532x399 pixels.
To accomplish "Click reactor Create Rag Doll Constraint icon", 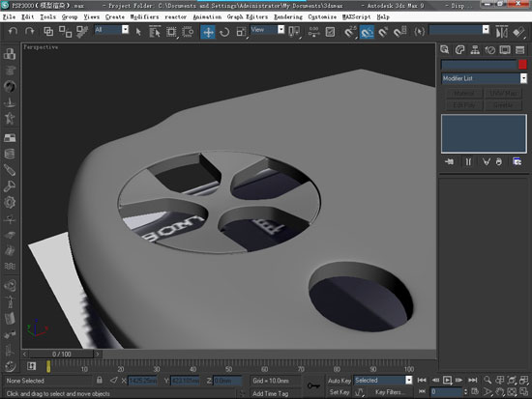I will (10, 301).
